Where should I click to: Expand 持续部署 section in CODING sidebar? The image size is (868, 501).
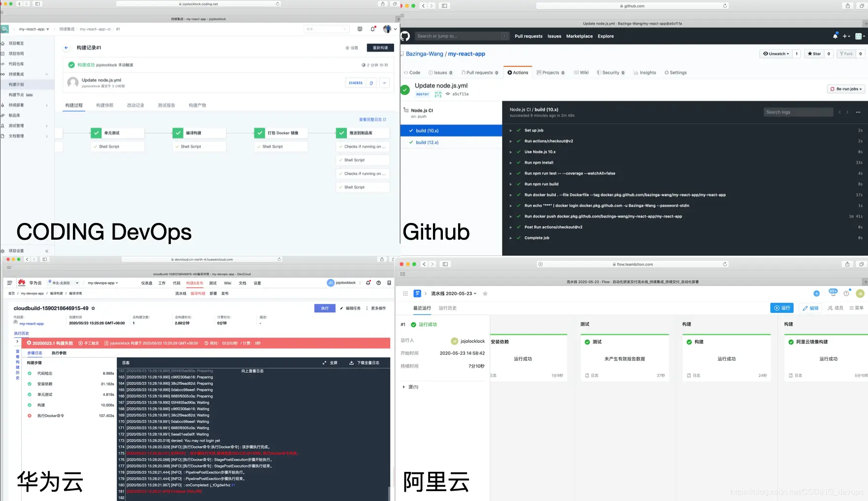pos(47,105)
